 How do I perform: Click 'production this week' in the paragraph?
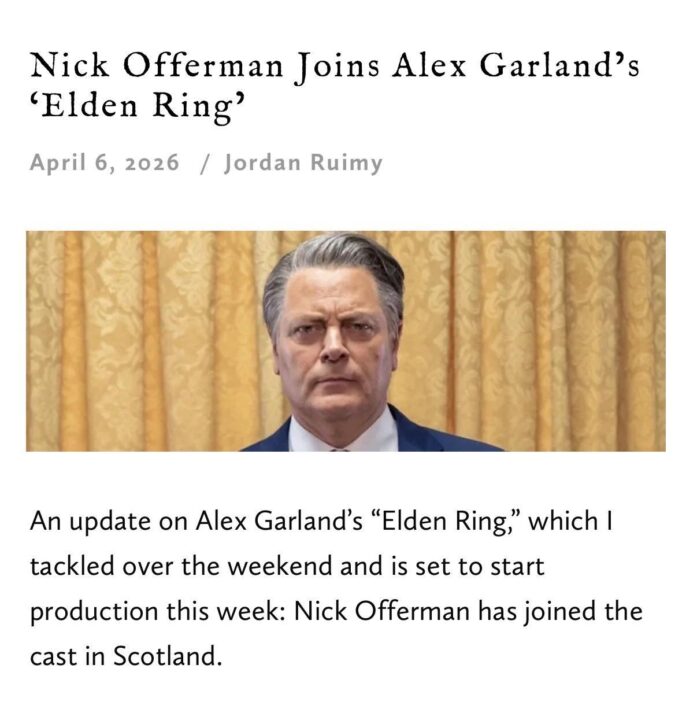(157, 612)
